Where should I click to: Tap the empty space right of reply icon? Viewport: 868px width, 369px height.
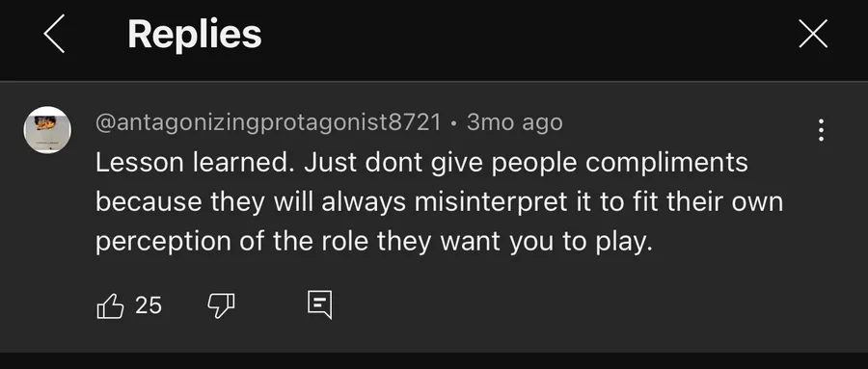pyautogui.click(x=582, y=305)
